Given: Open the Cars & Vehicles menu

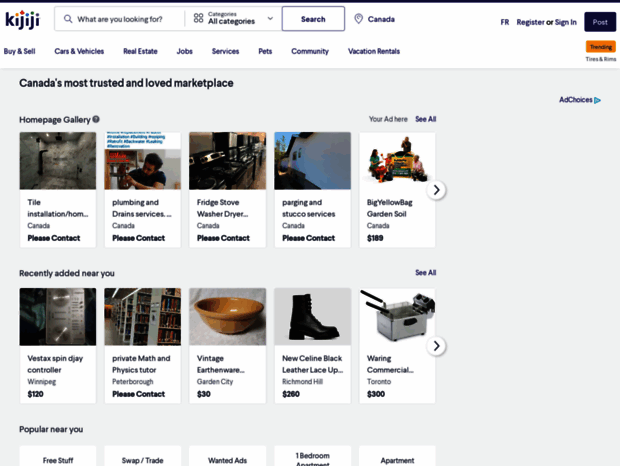Looking at the screenshot, I should [x=79, y=51].
